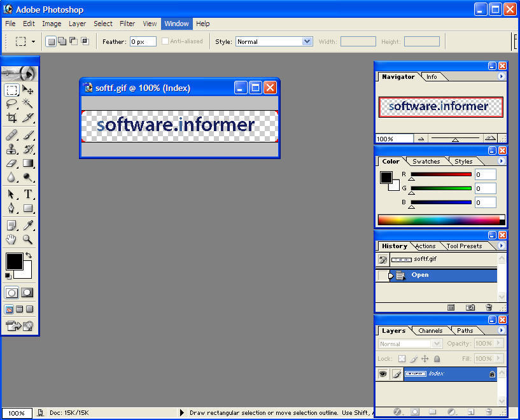
Task: Choose New selection mode in options bar
Action: coord(51,41)
